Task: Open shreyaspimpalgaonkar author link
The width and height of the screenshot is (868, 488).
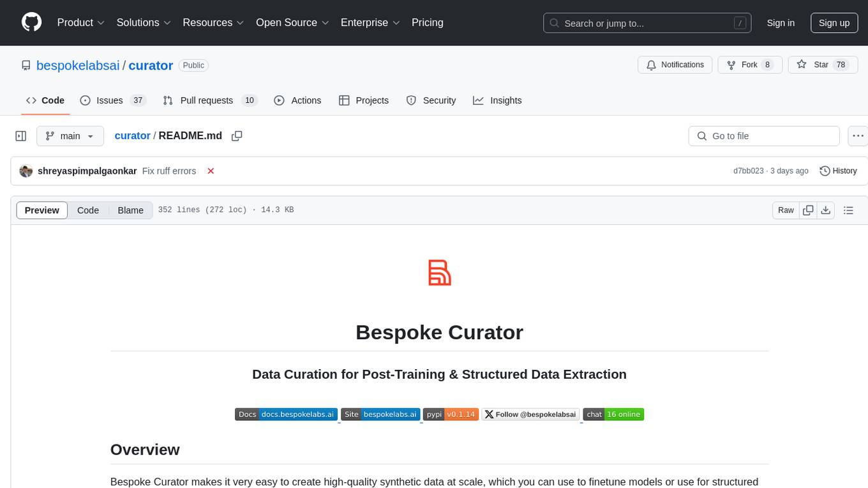Action: click(87, 171)
